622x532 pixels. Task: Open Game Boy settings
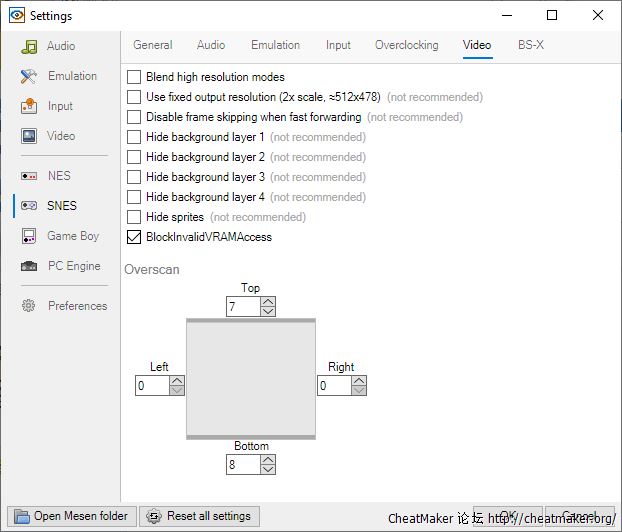tap(72, 236)
